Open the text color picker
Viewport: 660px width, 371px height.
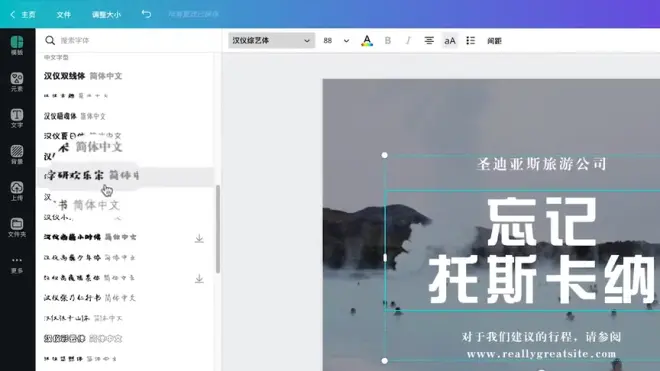pos(367,41)
